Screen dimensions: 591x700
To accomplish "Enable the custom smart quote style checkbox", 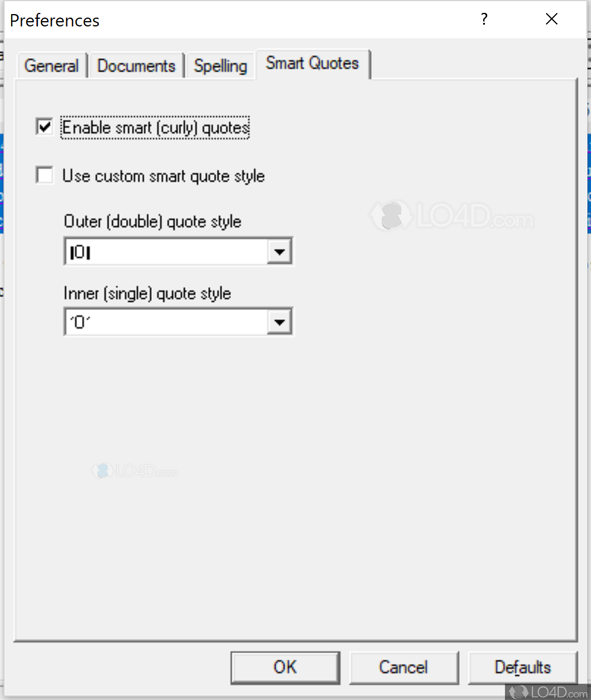I will [45, 175].
